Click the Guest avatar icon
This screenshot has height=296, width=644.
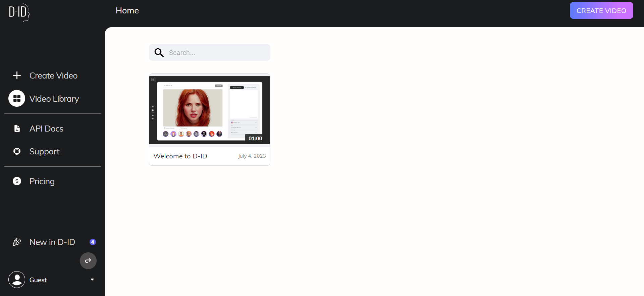pyautogui.click(x=17, y=280)
